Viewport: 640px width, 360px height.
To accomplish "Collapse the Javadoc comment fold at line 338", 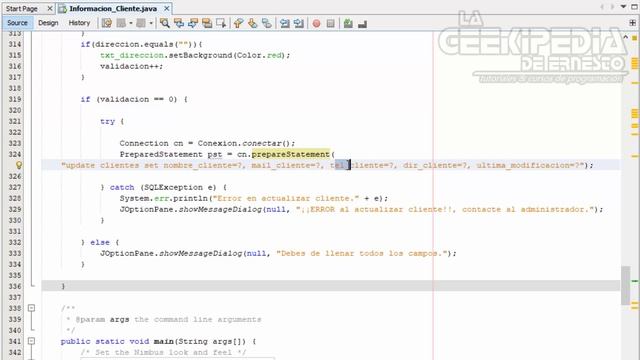I will click(x=31, y=308).
